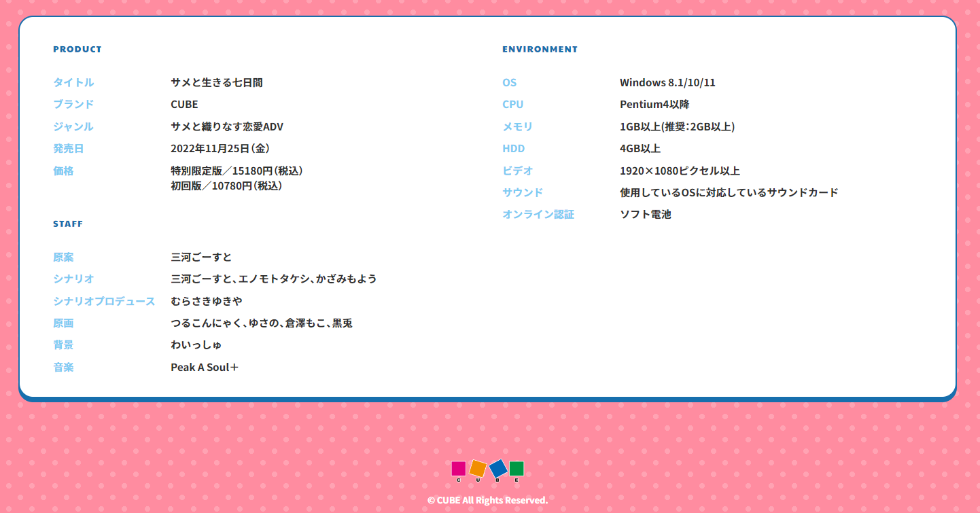Select the sound card requirement text
The image size is (980, 513).
729,192
